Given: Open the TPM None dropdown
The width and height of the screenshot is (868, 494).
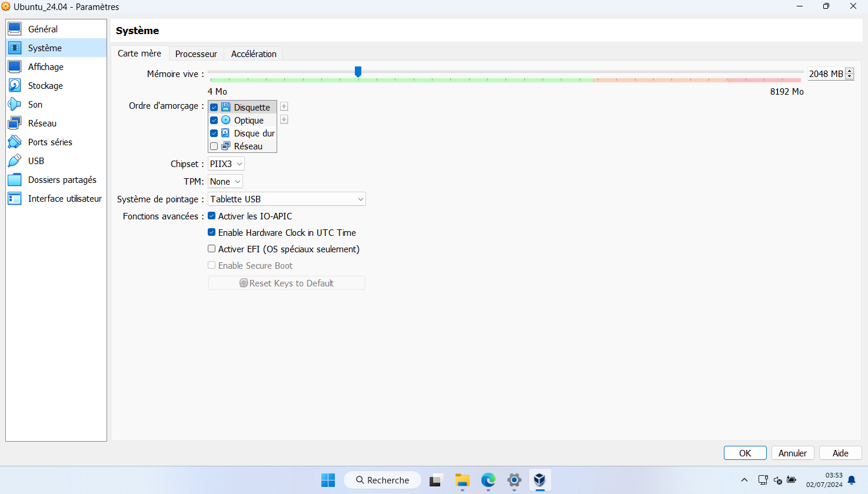Looking at the screenshot, I should (225, 182).
